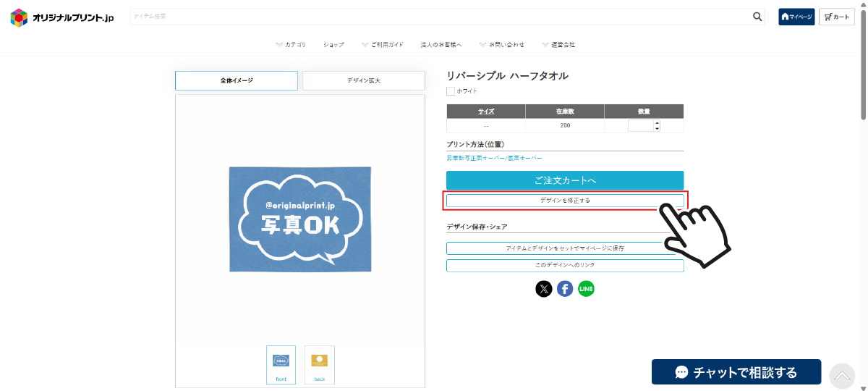
Task: Click the オリジナルプリント.jp logo
Action: coord(62,17)
